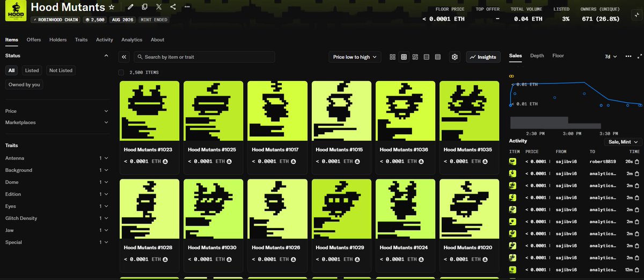Open the 7d time range dropdown
The height and width of the screenshot is (280, 644).
click(x=611, y=56)
